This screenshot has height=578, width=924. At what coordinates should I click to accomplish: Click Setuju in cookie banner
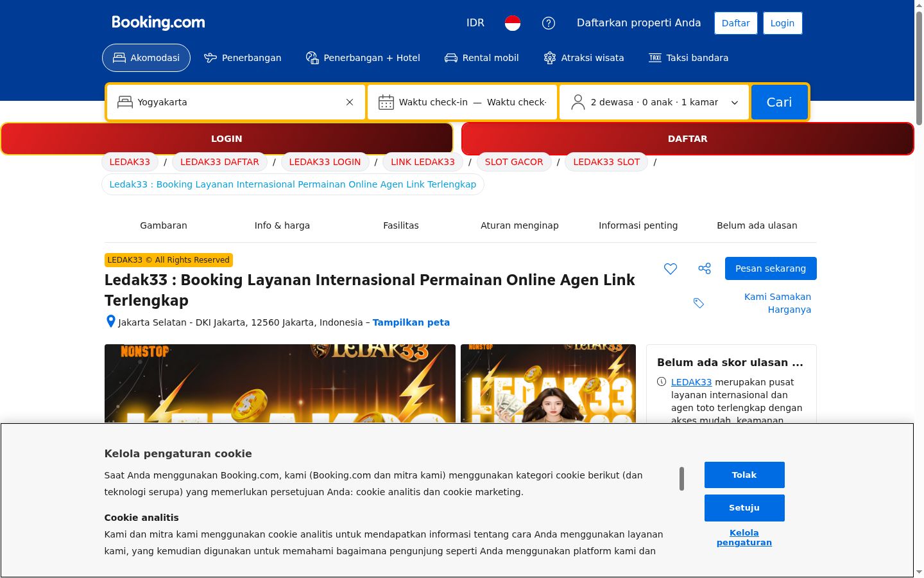pyautogui.click(x=744, y=508)
